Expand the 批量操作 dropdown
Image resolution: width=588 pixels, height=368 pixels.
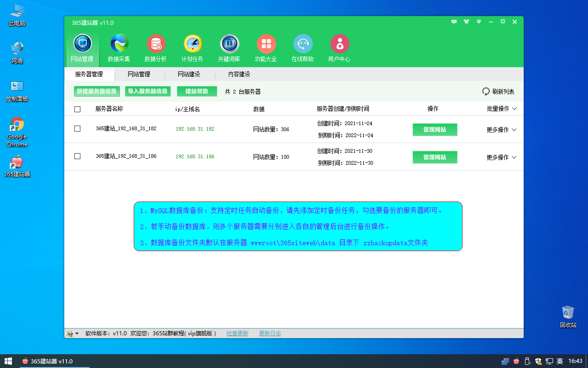tap(502, 109)
